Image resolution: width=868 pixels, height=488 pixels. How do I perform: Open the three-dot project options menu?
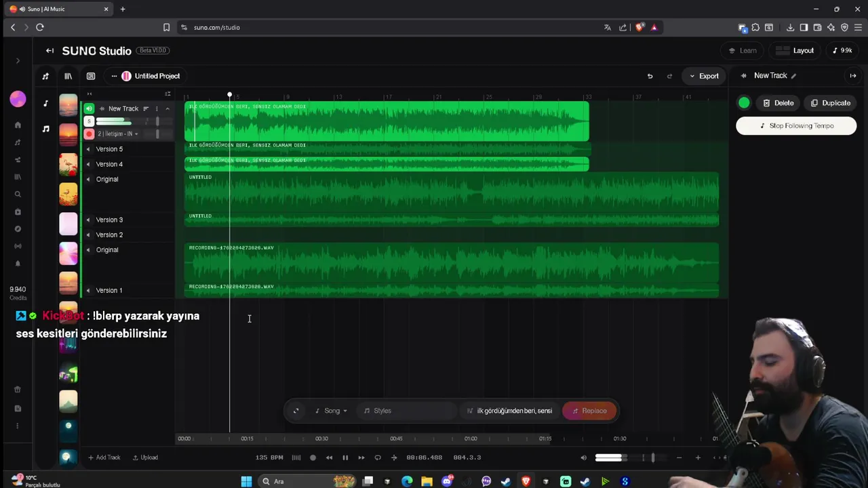click(114, 76)
